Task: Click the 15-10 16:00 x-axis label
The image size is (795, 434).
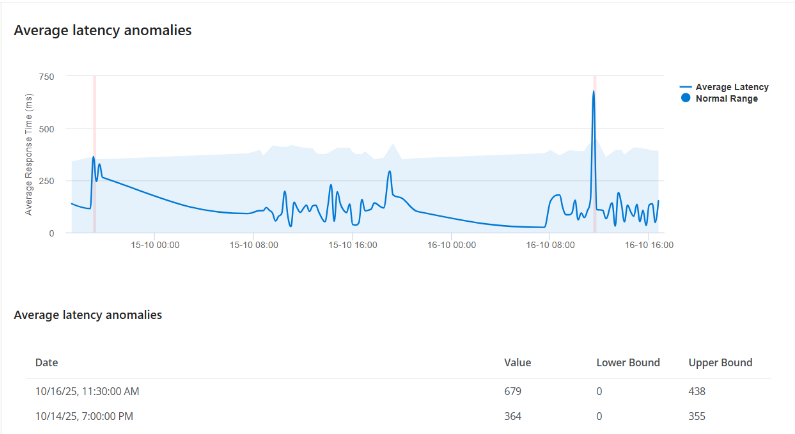Action: [352, 244]
